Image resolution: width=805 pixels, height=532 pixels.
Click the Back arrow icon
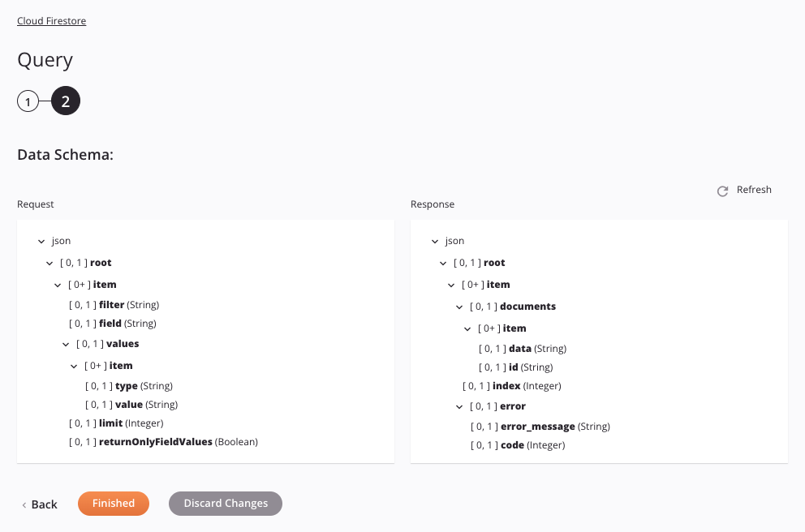[24, 505]
